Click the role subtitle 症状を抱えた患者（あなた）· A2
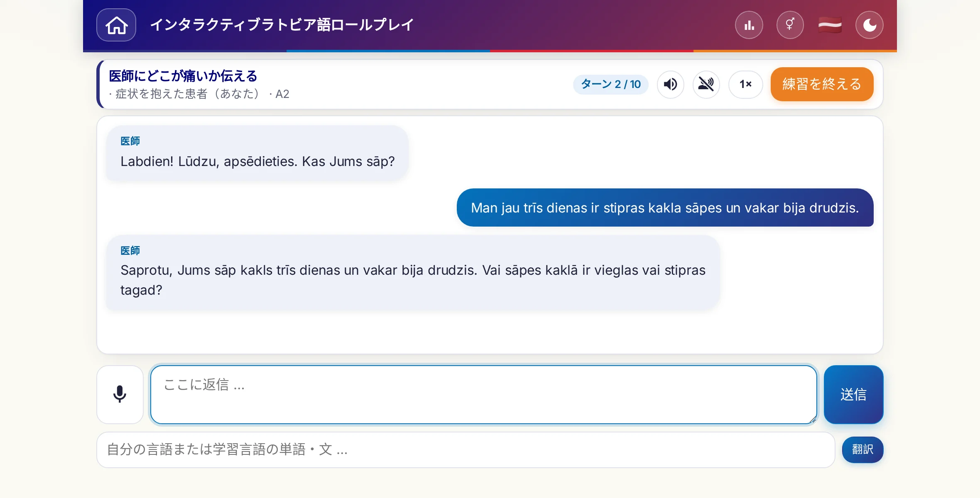The width and height of the screenshot is (980, 498). [199, 94]
